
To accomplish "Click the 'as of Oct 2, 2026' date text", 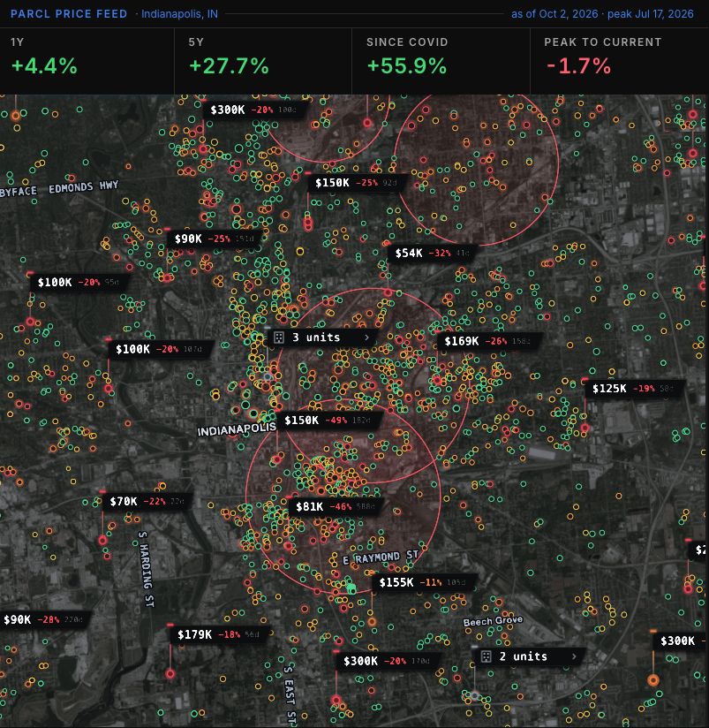I will (554, 14).
